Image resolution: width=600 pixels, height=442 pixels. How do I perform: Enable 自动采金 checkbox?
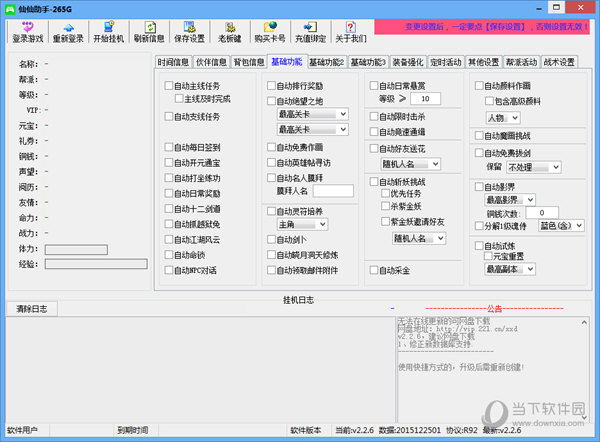tap(374, 270)
